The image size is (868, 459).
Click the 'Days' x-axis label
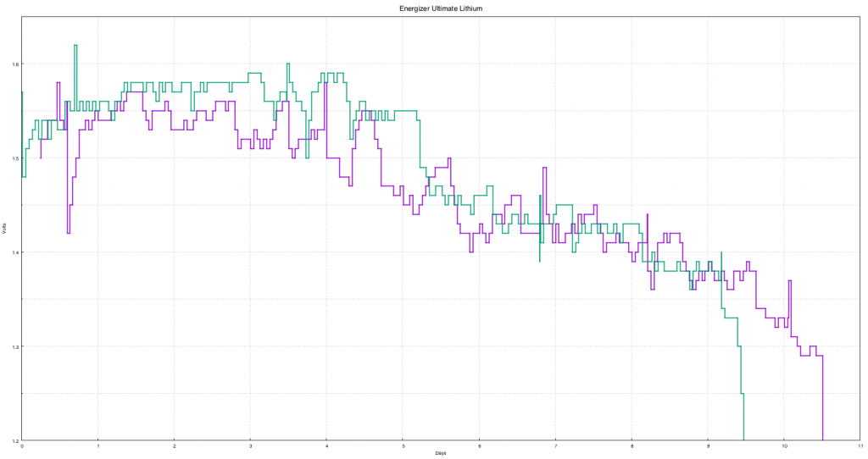tap(441, 453)
